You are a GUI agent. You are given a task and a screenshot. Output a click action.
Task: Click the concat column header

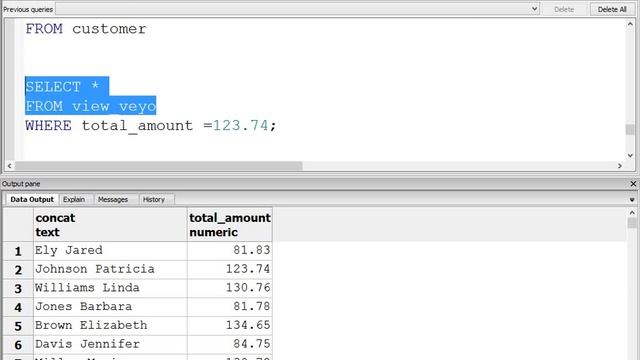pos(110,224)
